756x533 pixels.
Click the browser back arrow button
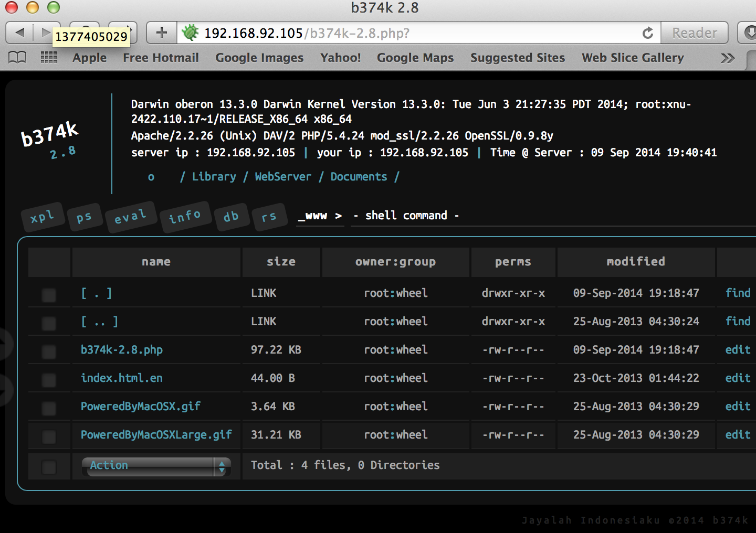(20, 33)
